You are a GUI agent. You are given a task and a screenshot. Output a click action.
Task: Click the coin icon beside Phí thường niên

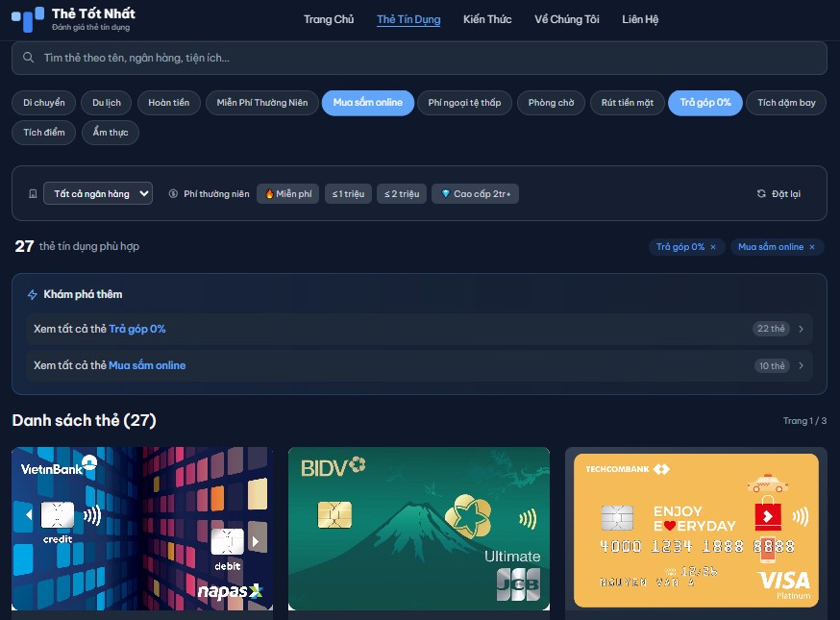tap(173, 193)
